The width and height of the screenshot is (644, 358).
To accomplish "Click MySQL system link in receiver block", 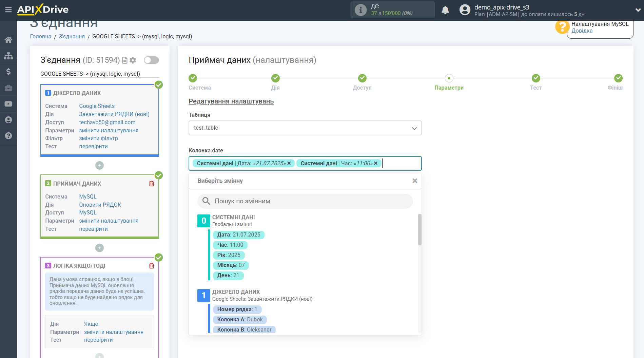I will tap(88, 196).
